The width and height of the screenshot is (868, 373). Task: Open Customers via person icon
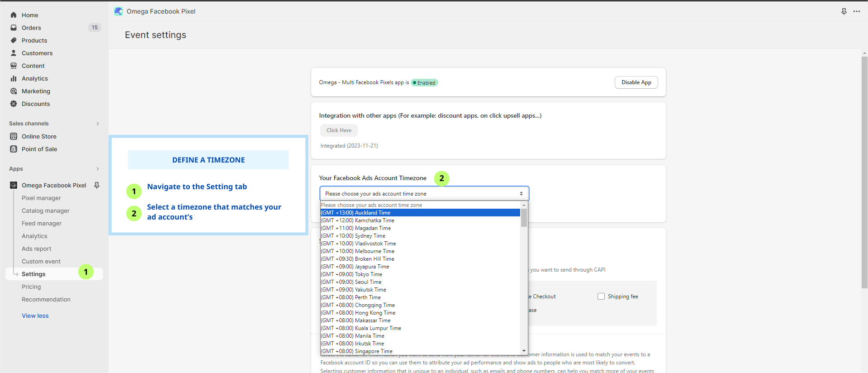pos(14,53)
